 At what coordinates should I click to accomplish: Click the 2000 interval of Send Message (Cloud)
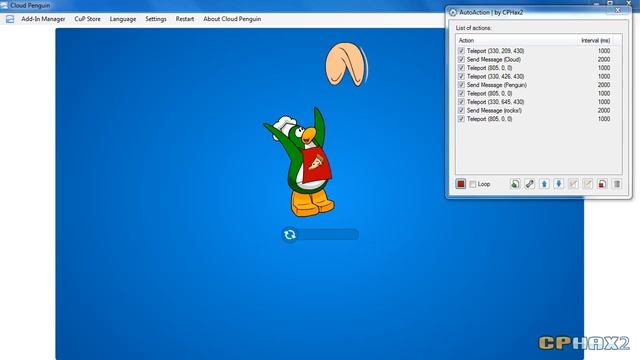coord(604,60)
